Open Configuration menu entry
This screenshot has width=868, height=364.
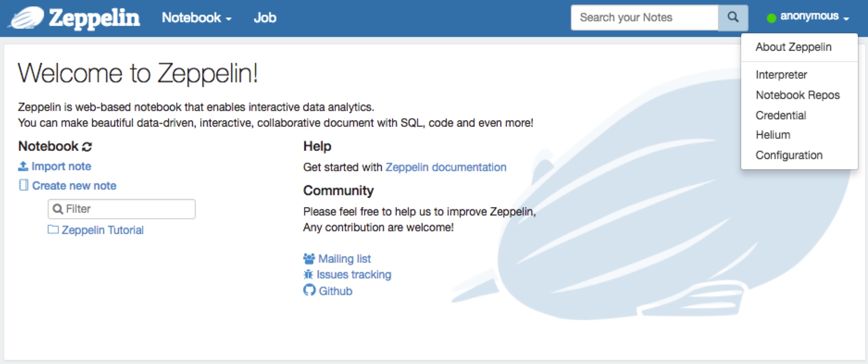[789, 155]
